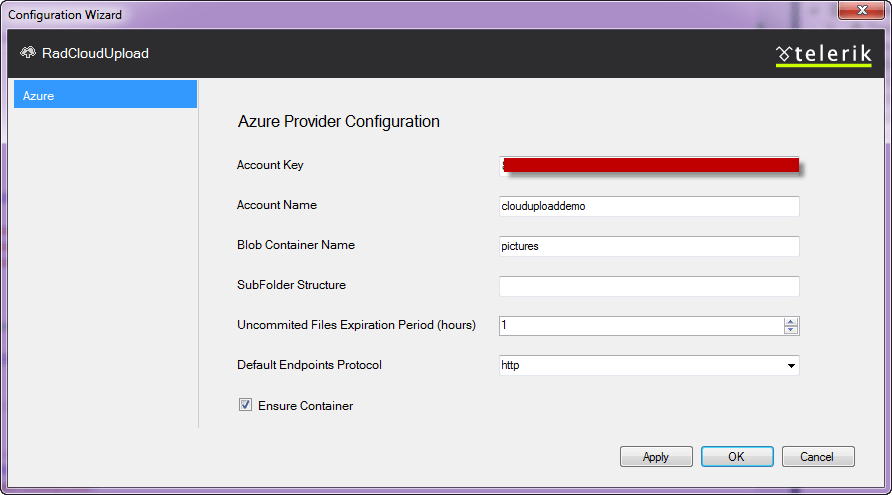Click the Blob Container Name label
The image size is (892, 495).
[x=296, y=245]
